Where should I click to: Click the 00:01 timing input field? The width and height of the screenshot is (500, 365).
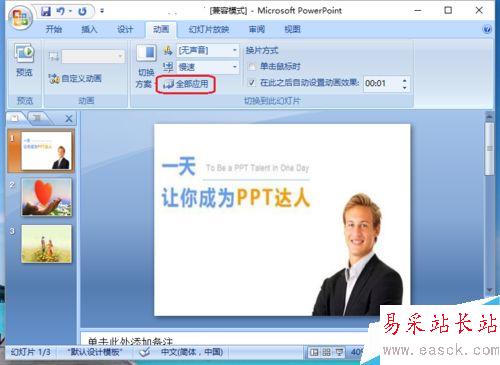pos(381,83)
